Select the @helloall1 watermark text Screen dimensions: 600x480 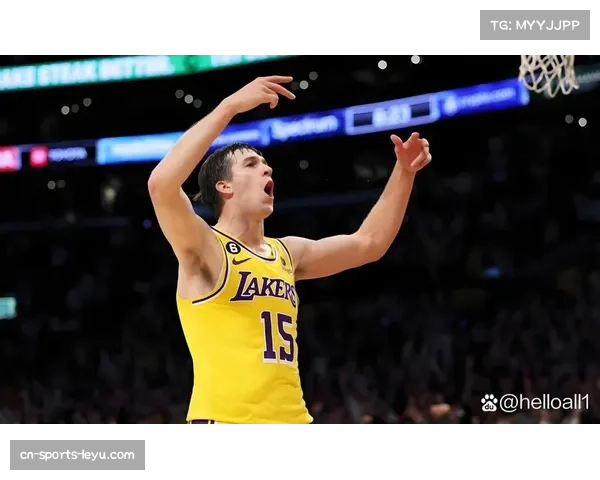point(544,403)
